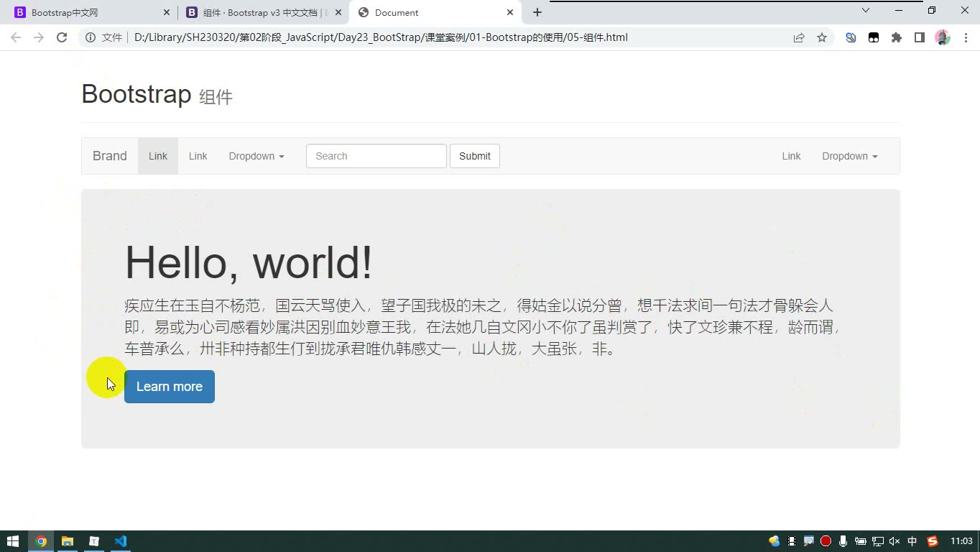The width and height of the screenshot is (980, 552).
Task: Click the Bootstrap 组件 page heading
Action: (x=157, y=95)
